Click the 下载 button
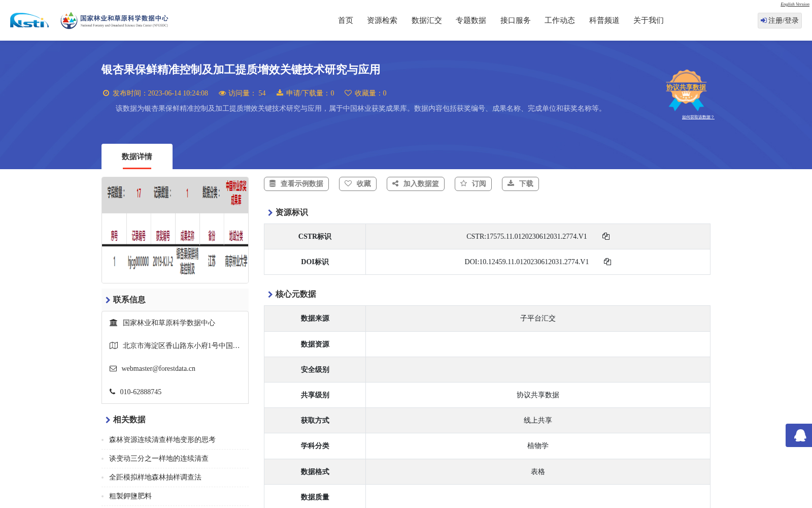 pyautogui.click(x=520, y=184)
